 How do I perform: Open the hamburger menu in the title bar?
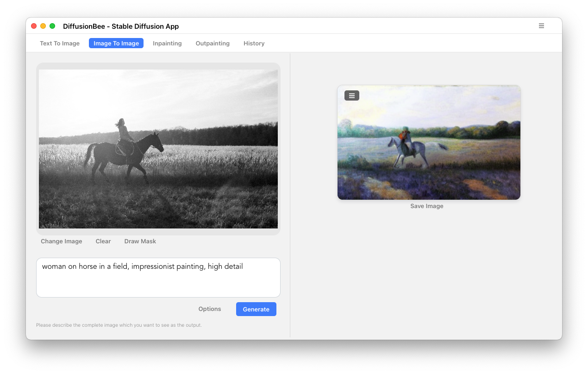tap(541, 26)
